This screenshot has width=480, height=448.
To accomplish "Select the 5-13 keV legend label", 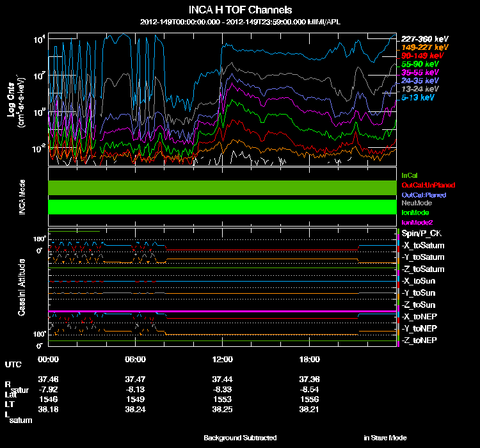I will point(417,98).
